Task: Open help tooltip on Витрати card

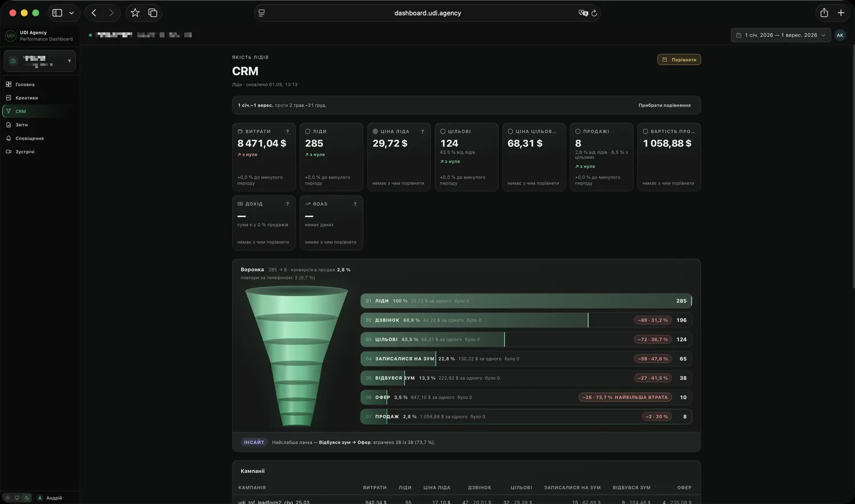Action: pyautogui.click(x=287, y=132)
